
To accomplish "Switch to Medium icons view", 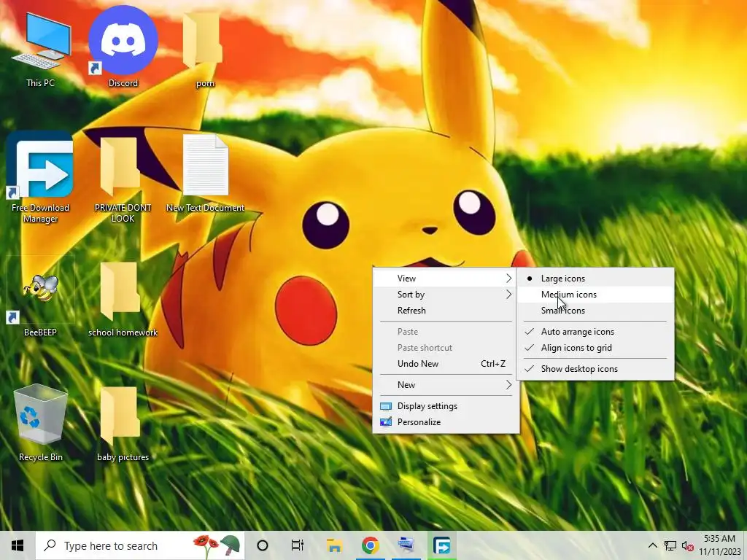I will pos(595,295).
